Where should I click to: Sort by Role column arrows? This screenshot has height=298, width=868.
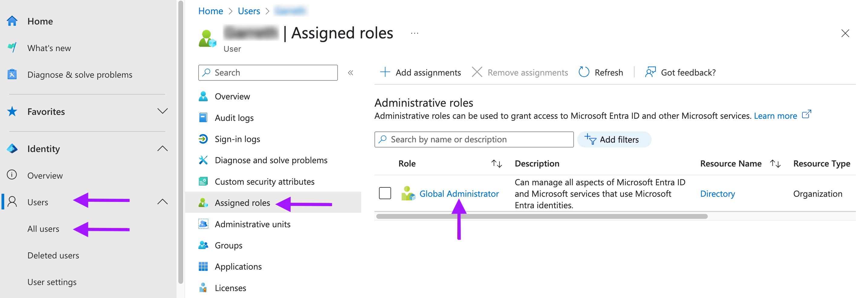coord(497,164)
